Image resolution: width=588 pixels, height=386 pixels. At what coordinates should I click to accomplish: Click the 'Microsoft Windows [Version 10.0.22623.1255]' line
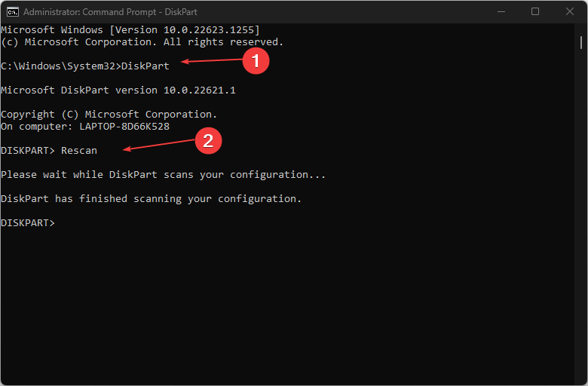pos(130,30)
